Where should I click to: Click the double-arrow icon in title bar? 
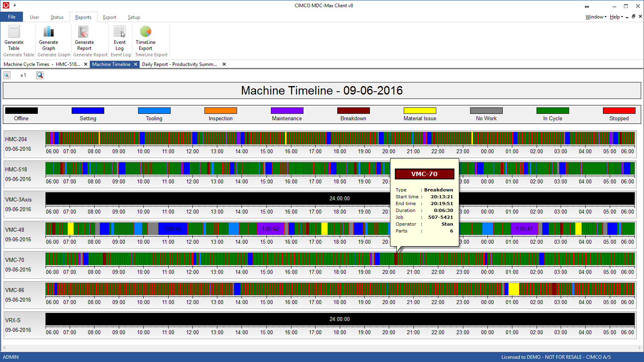click(x=587, y=6)
